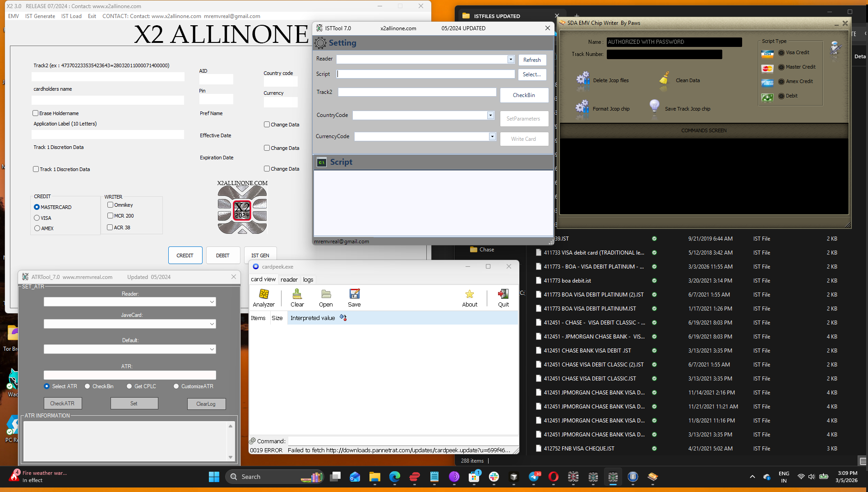
Task: Click the Select... button next to Script
Action: tap(532, 74)
